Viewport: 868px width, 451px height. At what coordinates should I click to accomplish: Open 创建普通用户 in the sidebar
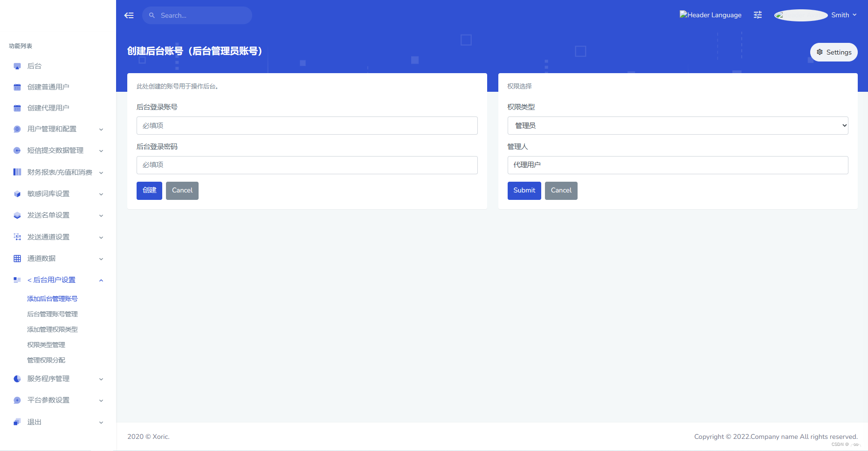pos(48,87)
